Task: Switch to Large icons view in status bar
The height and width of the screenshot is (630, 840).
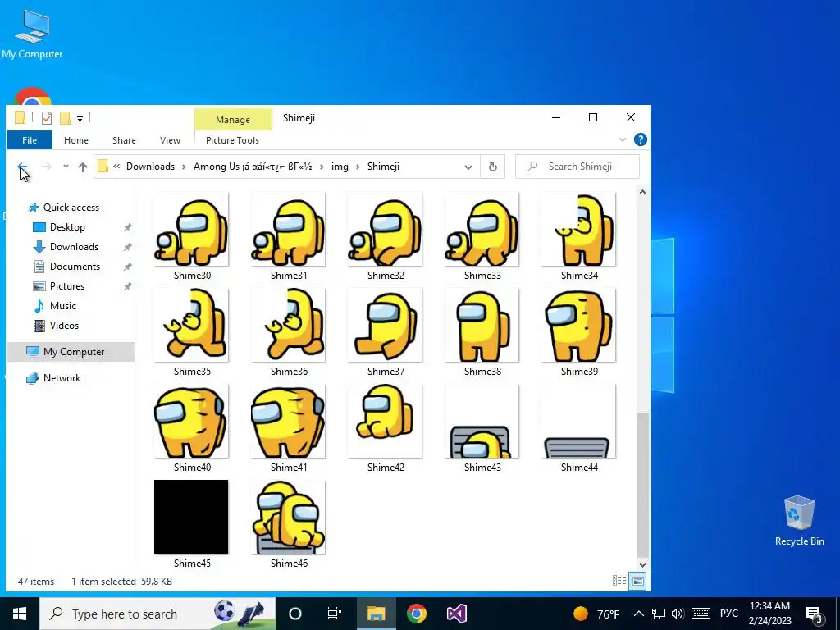Action: (637, 581)
